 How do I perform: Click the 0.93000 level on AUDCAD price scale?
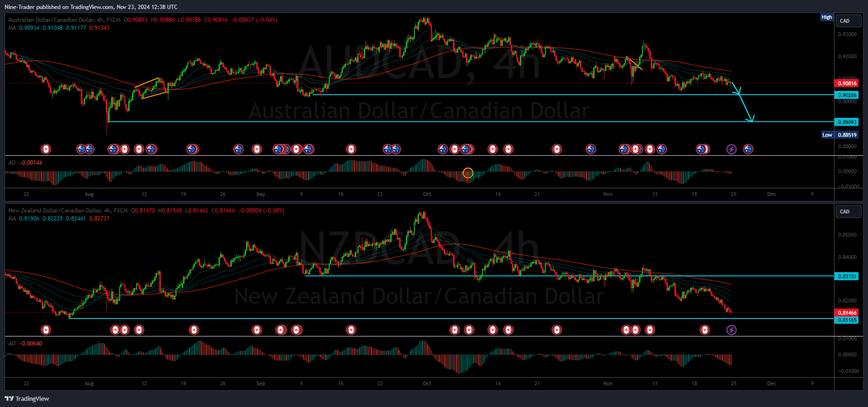[x=847, y=35]
